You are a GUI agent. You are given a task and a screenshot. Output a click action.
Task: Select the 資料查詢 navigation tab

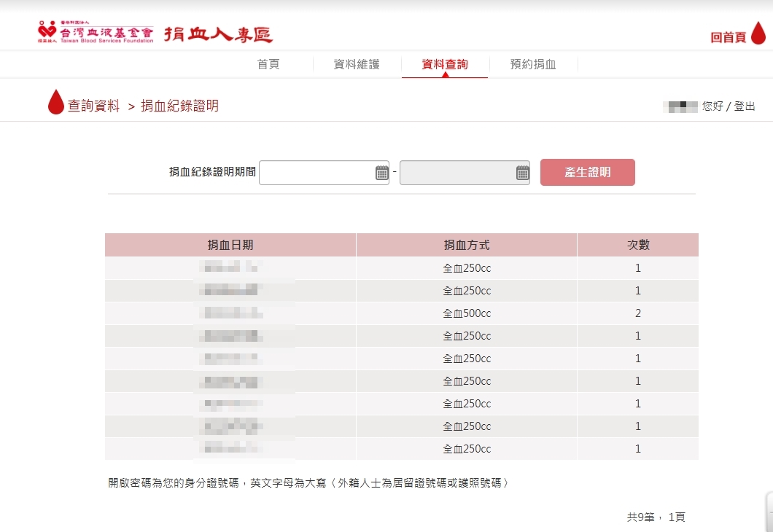[445, 64]
